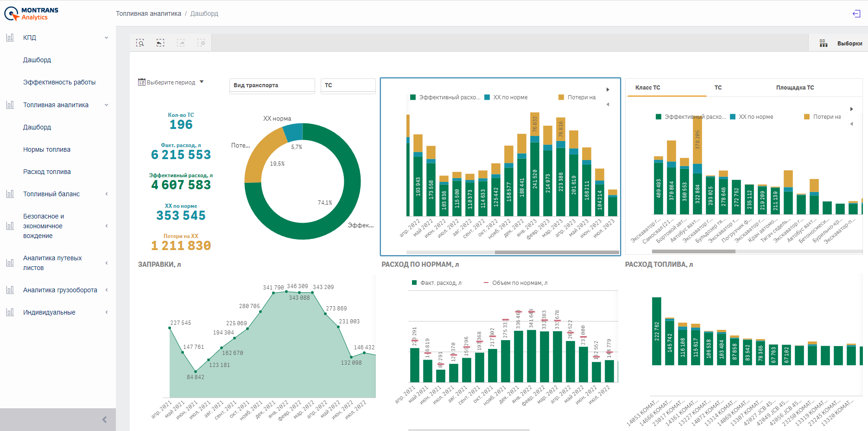The height and width of the screenshot is (431, 868).
Task: Switch to the ТС chart tab
Action: click(718, 88)
